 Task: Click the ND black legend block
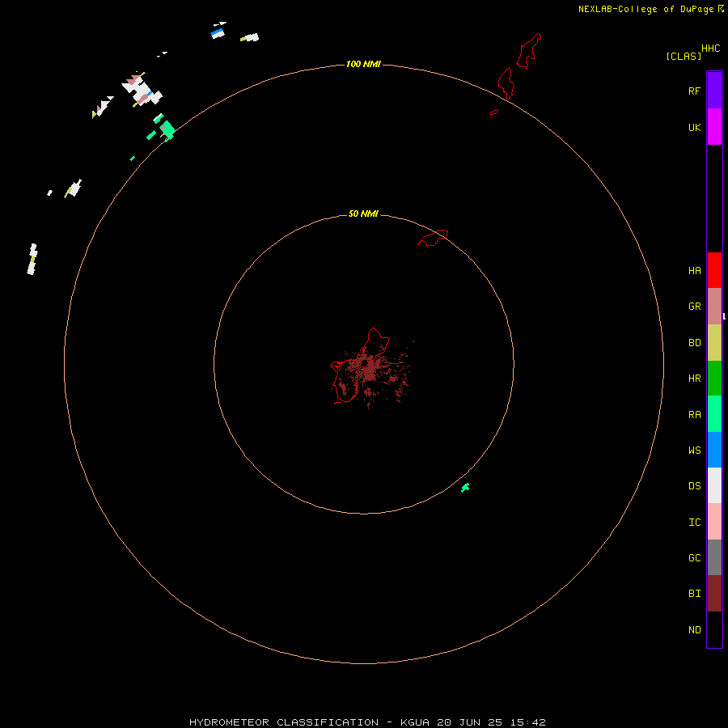714,629
